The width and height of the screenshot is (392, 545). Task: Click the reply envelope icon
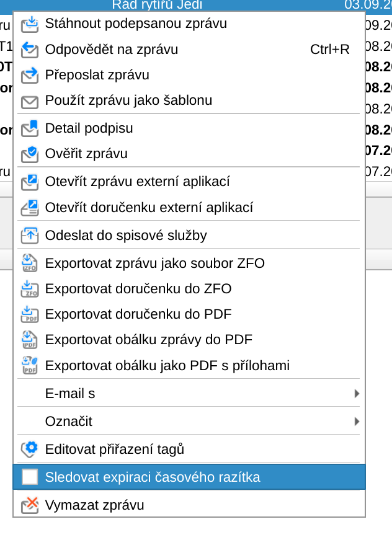(29, 50)
